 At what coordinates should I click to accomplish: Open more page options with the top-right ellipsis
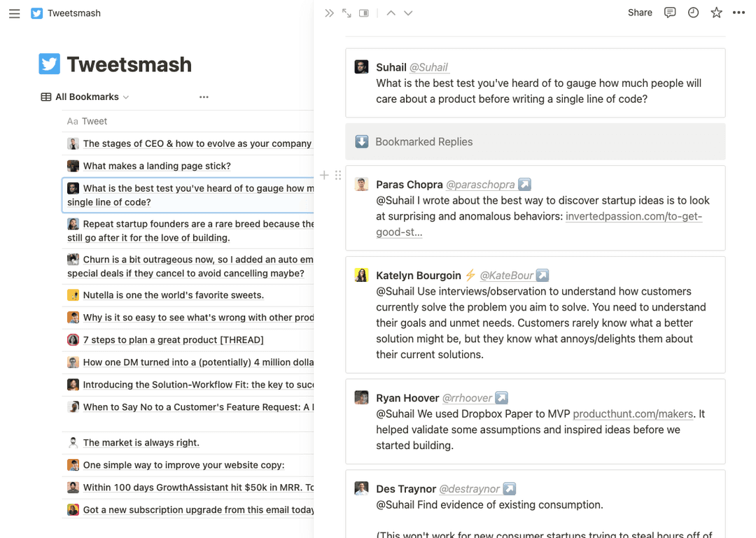[x=738, y=12]
